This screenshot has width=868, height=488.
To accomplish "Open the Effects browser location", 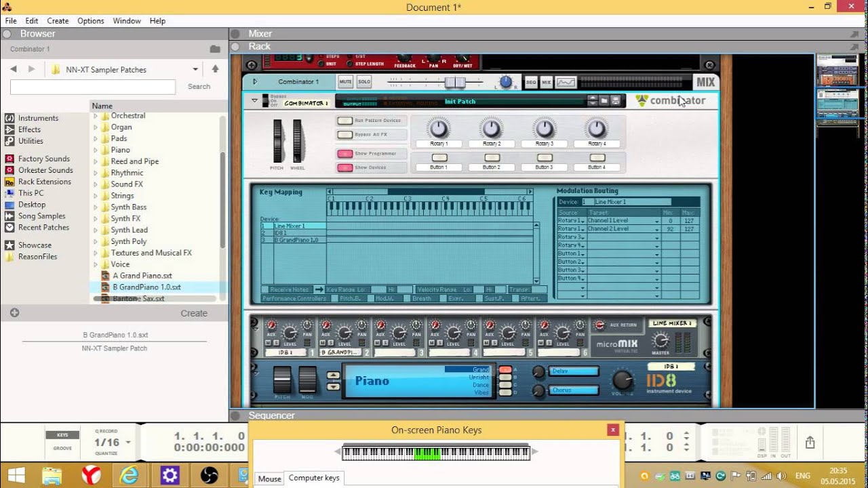I will 29,129.
